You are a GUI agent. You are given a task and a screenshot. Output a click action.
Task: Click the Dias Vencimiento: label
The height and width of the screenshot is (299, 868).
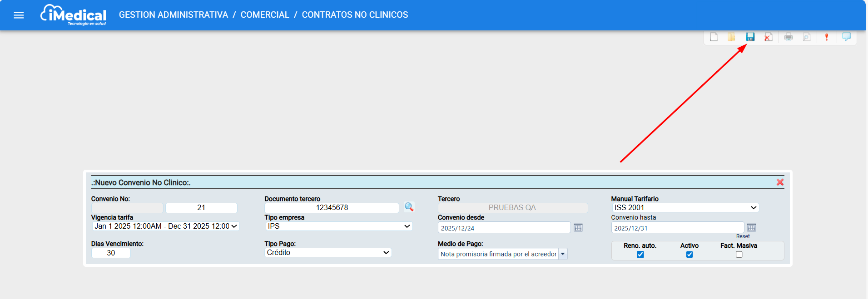117,244
